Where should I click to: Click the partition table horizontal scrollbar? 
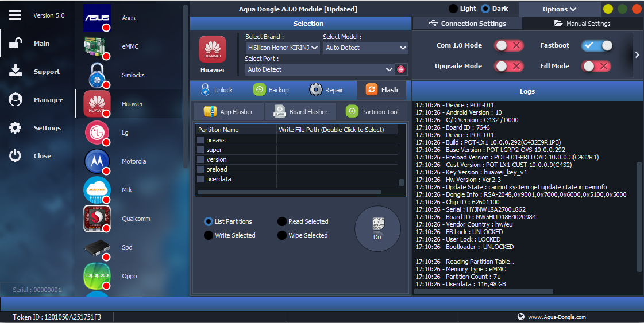click(x=290, y=192)
